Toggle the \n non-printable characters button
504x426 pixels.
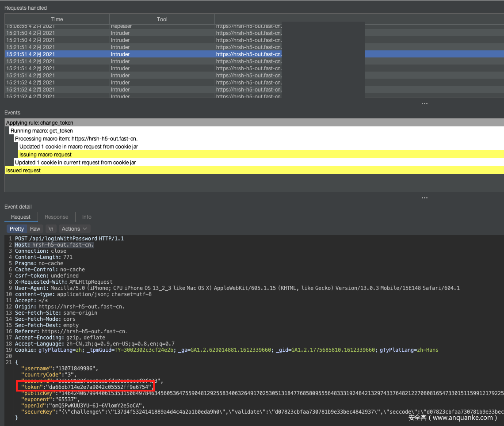pos(51,229)
